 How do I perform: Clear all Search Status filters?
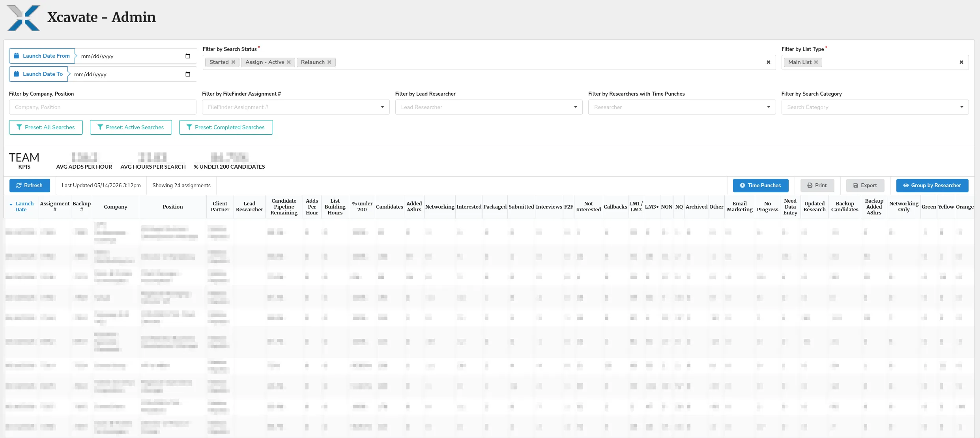tap(768, 62)
